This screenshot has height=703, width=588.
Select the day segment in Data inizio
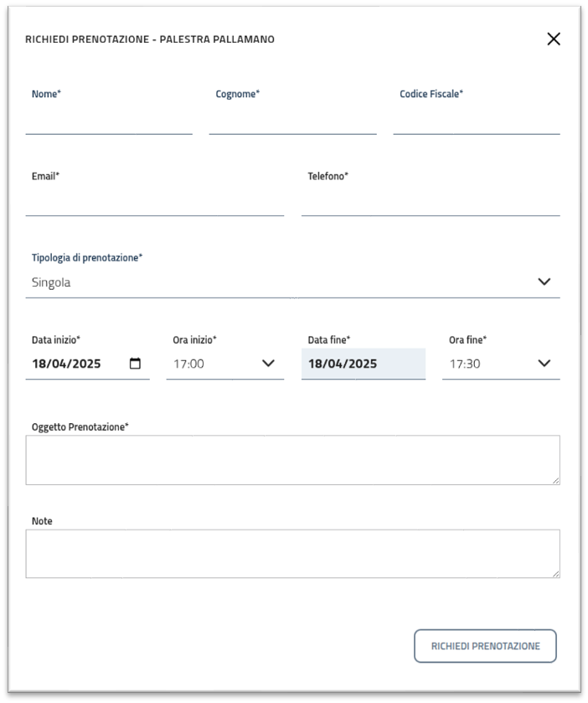[x=39, y=364]
